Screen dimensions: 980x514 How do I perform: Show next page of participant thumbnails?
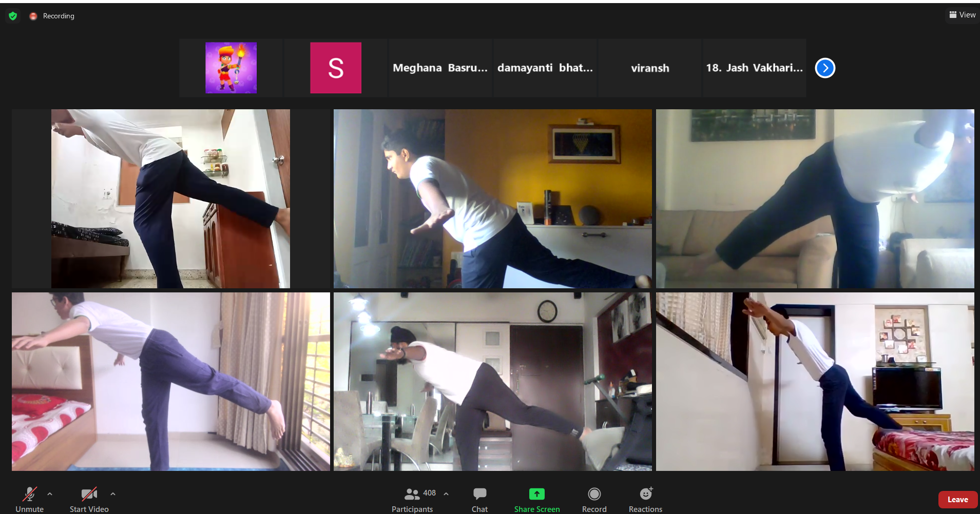(x=825, y=68)
